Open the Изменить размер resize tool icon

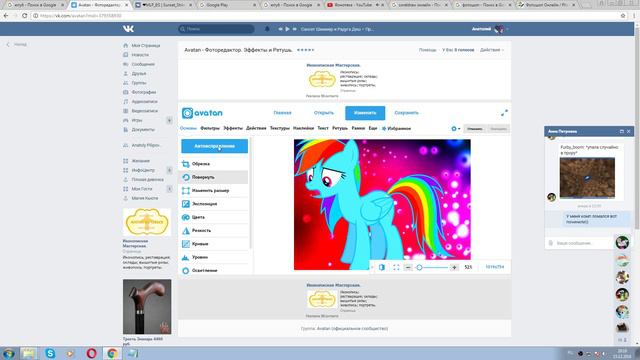[186, 191]
